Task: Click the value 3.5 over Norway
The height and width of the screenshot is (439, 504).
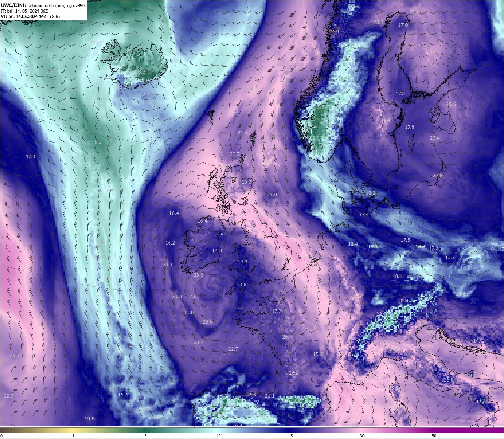Action: (x=321, y=107)
